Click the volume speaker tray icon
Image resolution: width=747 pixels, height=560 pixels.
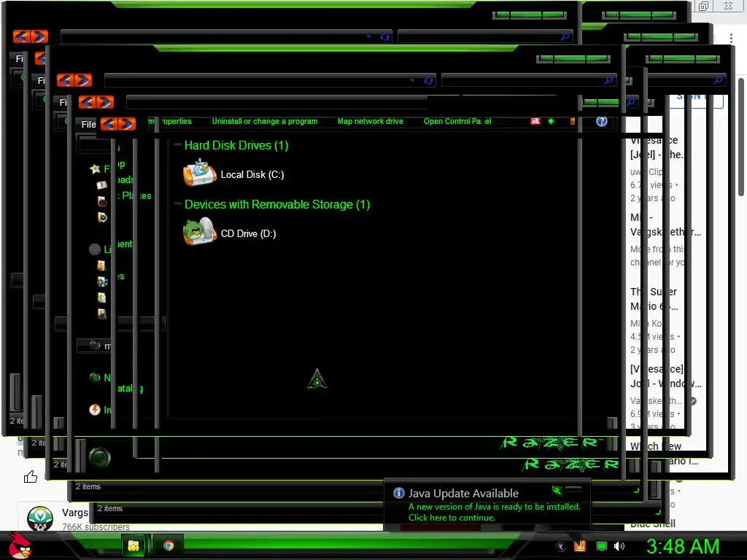click(619, 546)
